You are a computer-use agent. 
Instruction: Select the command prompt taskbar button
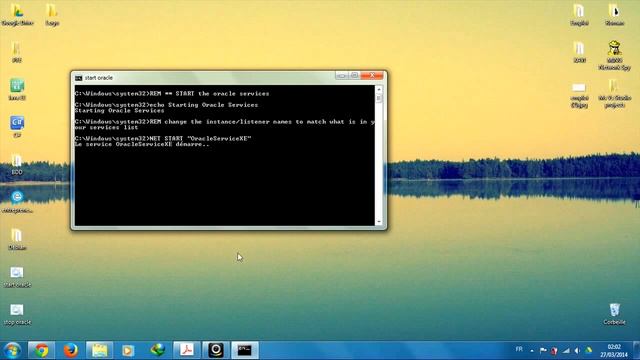245,350
